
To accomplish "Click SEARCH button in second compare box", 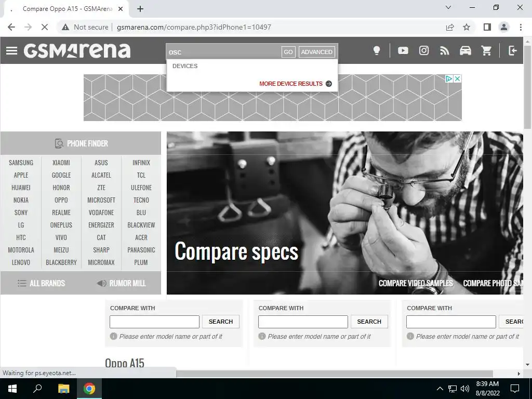I will [369, 322].
